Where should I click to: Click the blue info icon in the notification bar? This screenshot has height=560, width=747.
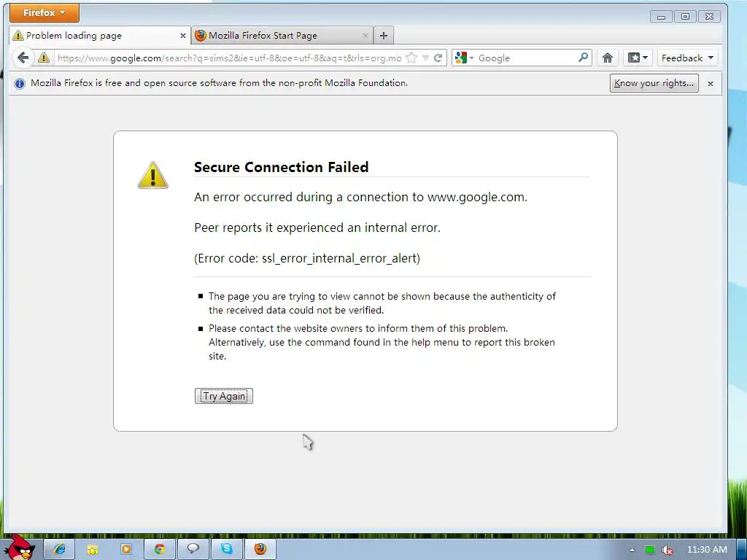click(x=20, y=84)
